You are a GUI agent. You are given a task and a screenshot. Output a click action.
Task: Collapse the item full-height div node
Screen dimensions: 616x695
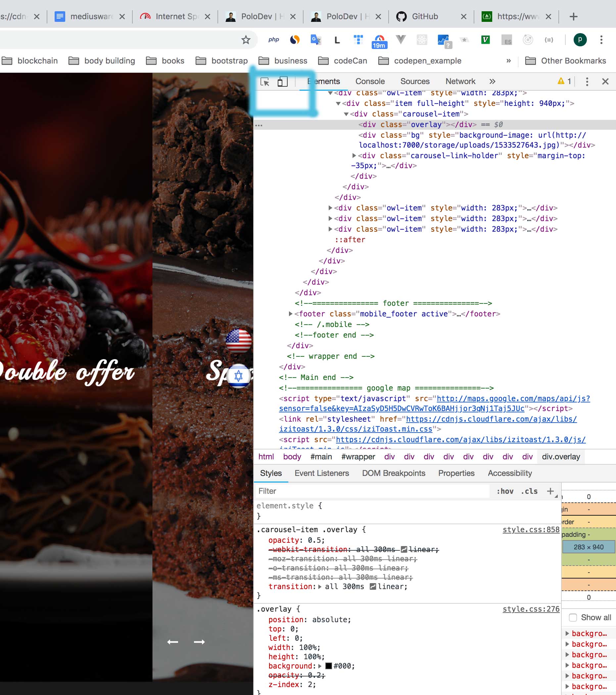pyautogui.click(x=338, y=104)
